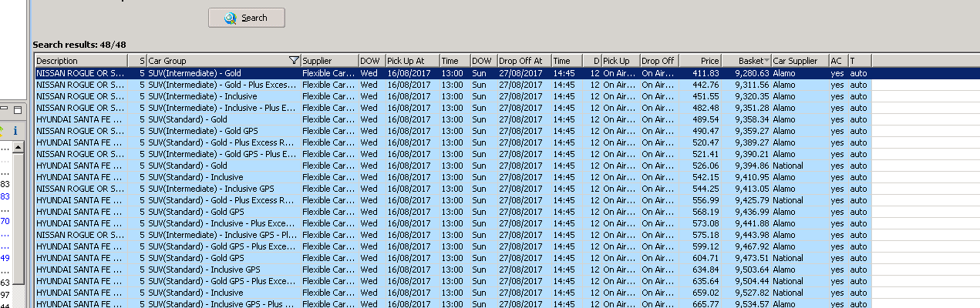This screenshot has width=980, height=308.
Task: Click the Search results: 48/48 label
Action: (x=79, y=45)
